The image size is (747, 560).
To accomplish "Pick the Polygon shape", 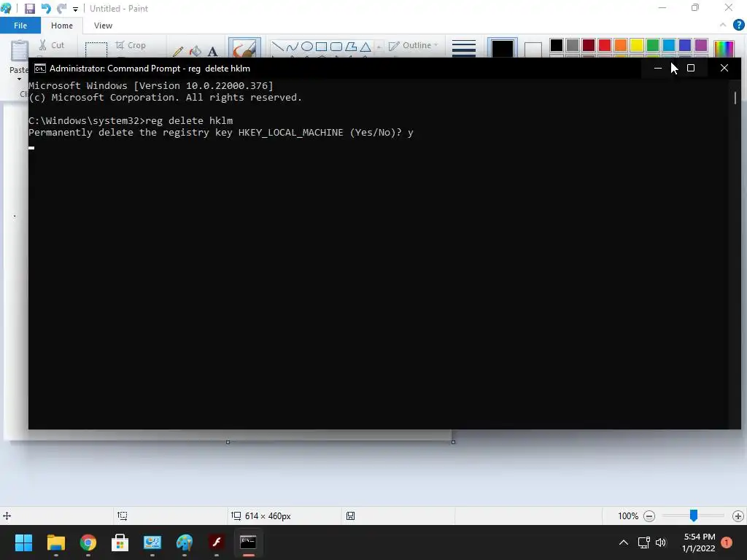I will (351, 47).
